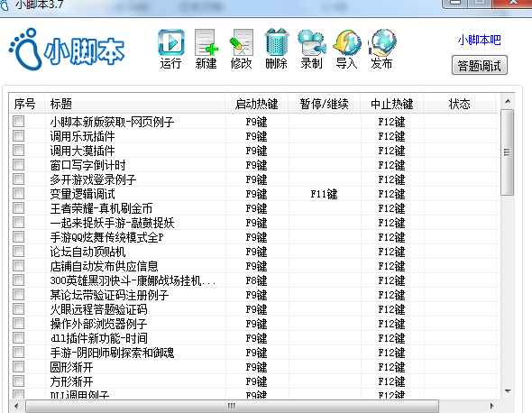Sort by 序号 column header
Image resolution: width=532 pixels, height=413 pixels.
26,104
